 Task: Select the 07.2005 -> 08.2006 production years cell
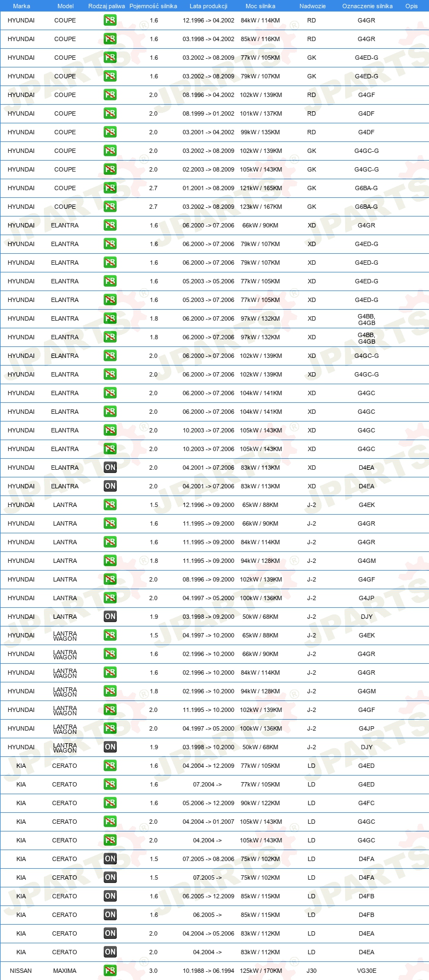(x=208, y=859)
